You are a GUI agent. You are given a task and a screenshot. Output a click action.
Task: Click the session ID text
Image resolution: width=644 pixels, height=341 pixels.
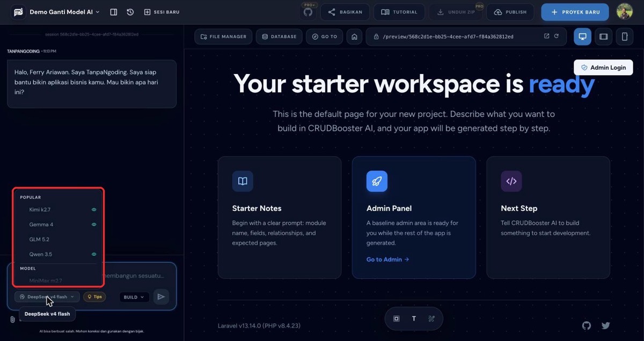[92, 34]
